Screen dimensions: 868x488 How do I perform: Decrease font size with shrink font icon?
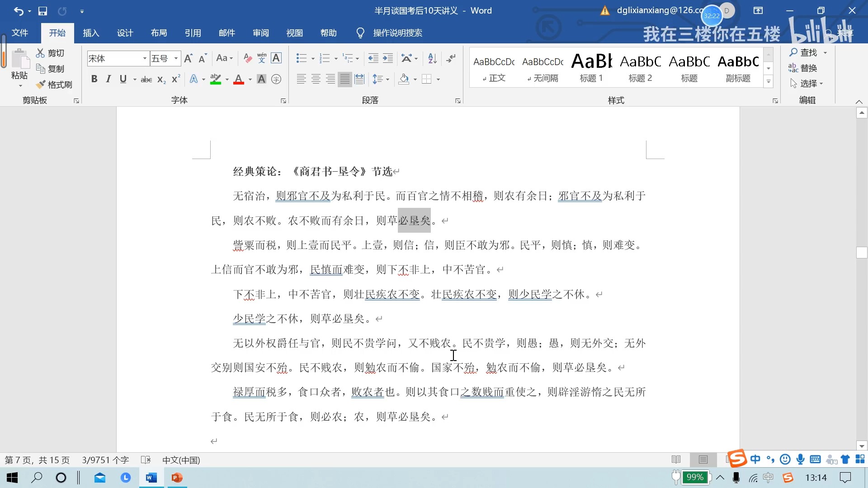(203, 58)
